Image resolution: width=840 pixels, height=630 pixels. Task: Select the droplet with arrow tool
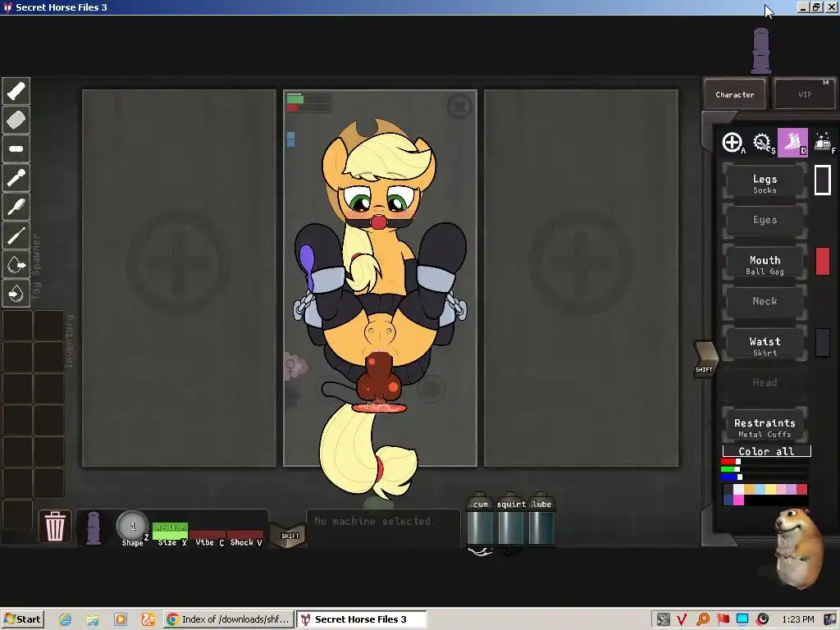pos(16,265)
